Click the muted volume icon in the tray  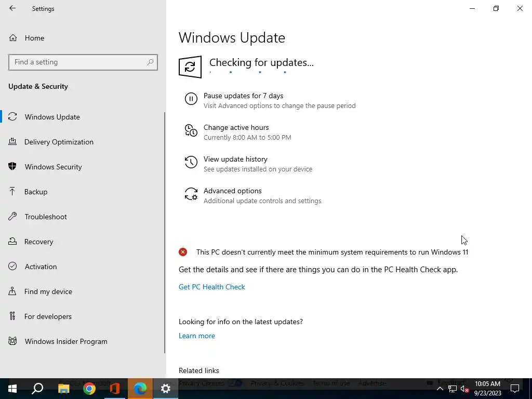(464, 389)
